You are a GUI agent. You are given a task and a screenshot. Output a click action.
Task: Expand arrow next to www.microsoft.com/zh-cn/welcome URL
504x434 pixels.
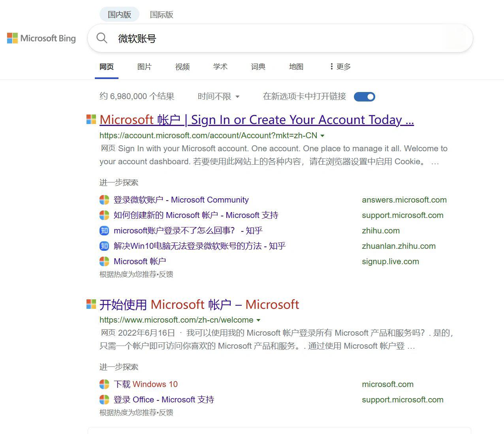258,320
